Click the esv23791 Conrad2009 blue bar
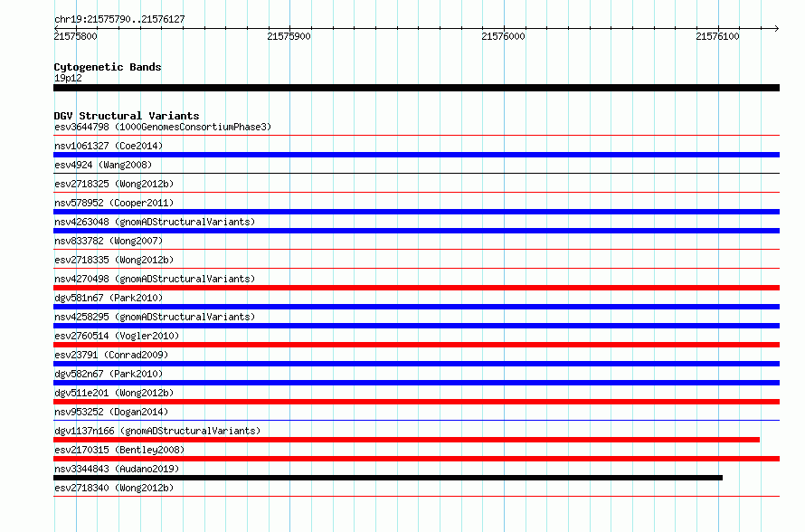This screenshot has width=805, height=532. (x=416, y=364)
